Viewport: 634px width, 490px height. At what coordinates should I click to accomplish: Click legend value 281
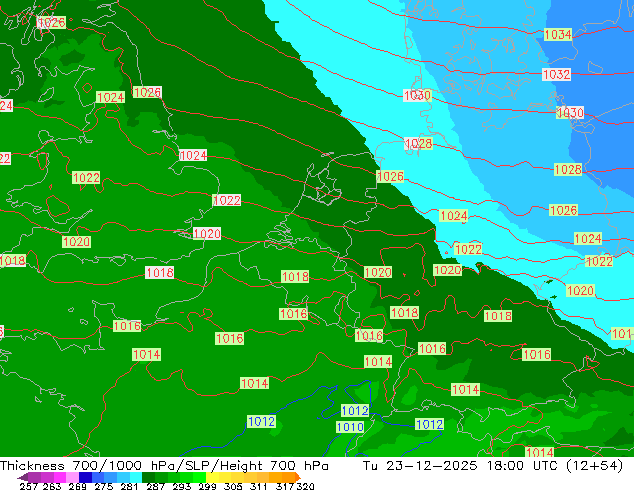129,486
